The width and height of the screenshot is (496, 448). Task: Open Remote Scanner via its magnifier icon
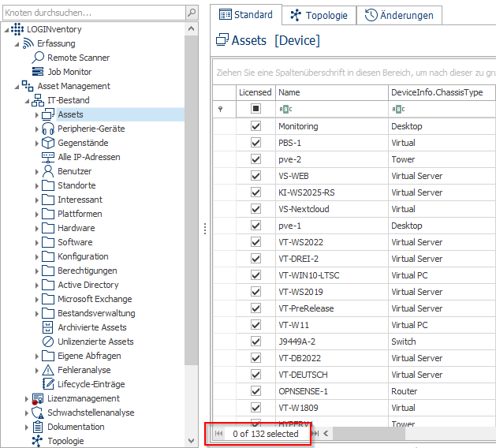tap(38, 58)
